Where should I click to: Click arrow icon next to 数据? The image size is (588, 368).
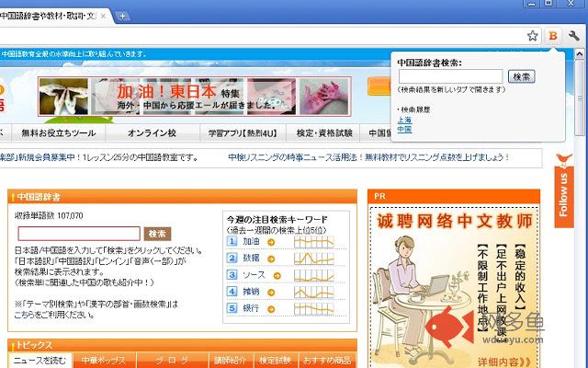click(x=271, y=259)
